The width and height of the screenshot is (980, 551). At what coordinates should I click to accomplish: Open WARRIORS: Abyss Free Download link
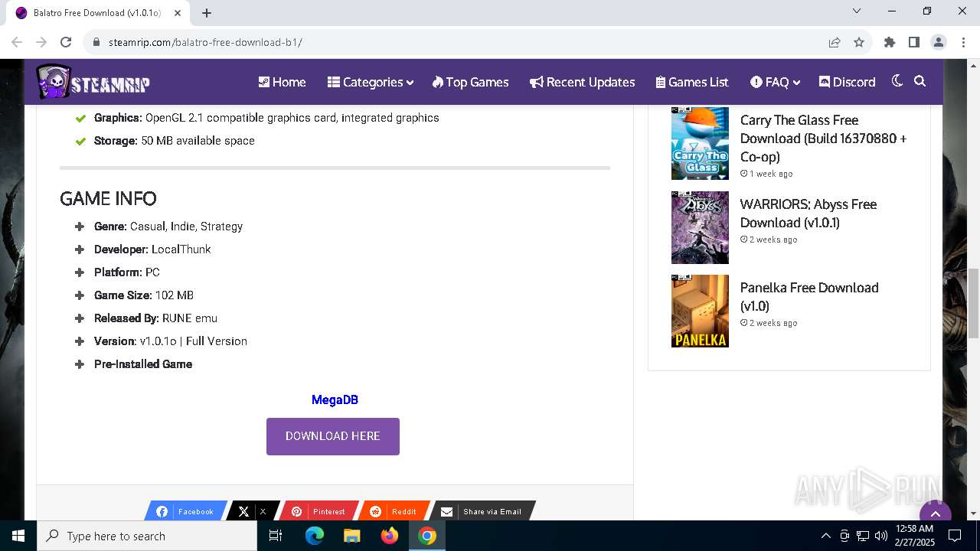pyautogui.click(x=808, y=214)
